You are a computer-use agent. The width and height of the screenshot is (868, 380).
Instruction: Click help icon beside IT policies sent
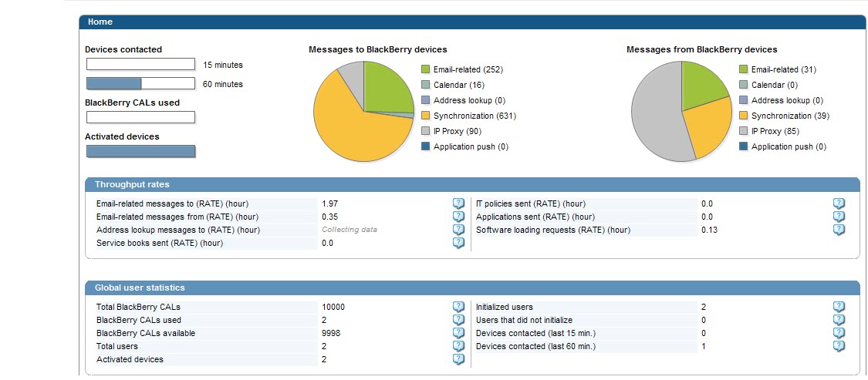(839, 203)
